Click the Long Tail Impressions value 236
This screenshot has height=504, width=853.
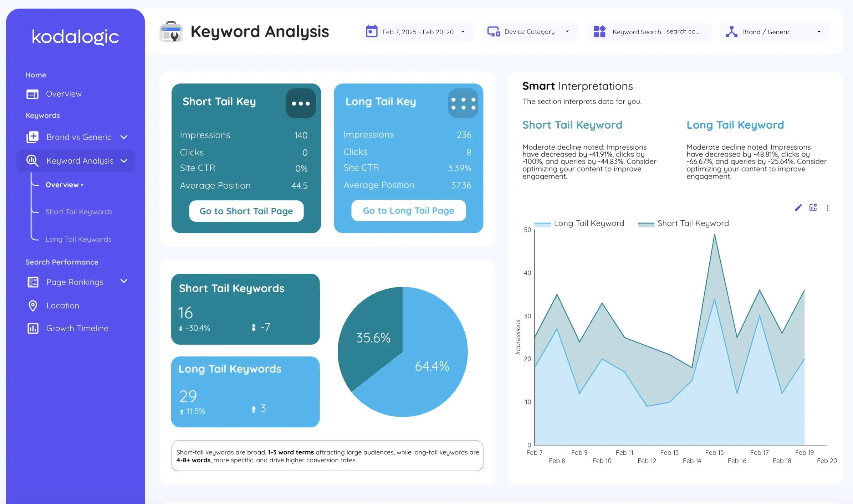464,135
